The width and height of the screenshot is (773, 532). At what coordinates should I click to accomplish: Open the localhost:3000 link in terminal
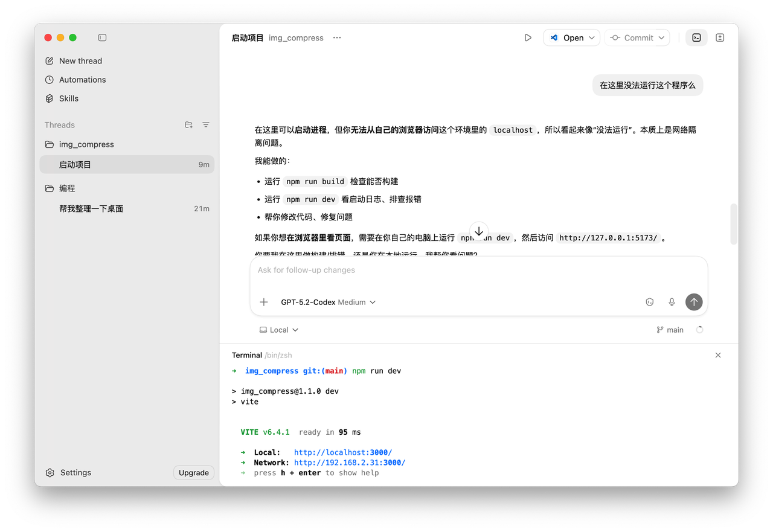coord(342,452)
